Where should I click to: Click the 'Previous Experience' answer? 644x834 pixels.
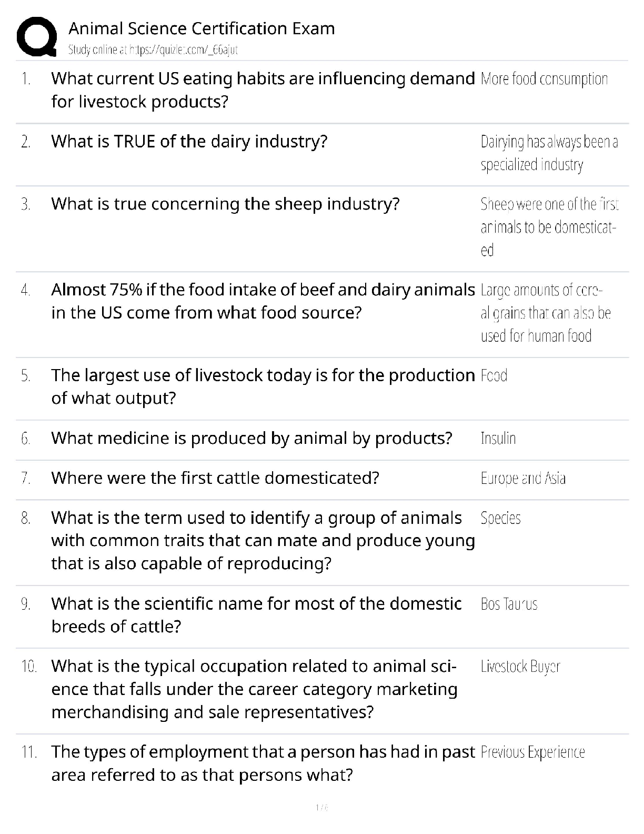click(532, 752)
